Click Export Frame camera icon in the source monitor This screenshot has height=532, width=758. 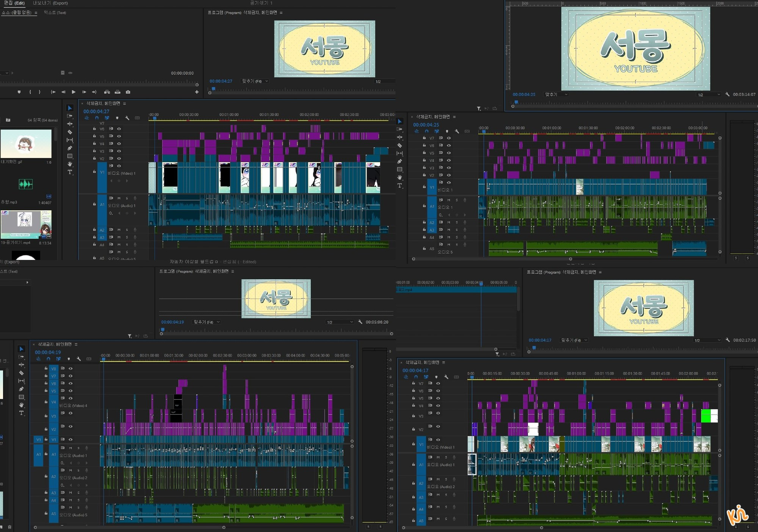128,92
